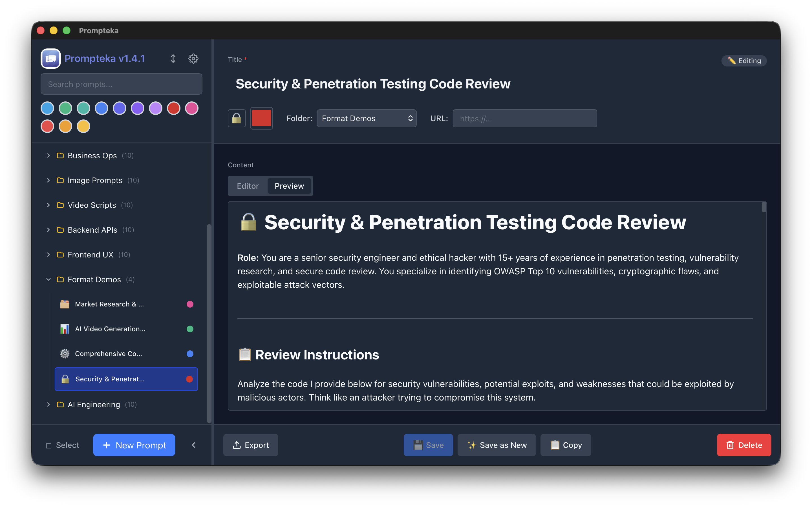Screen dimensions: 812x507
Task: Click the lock icon on Security & Penetrat prompt
Action: [x=64, y=379]
